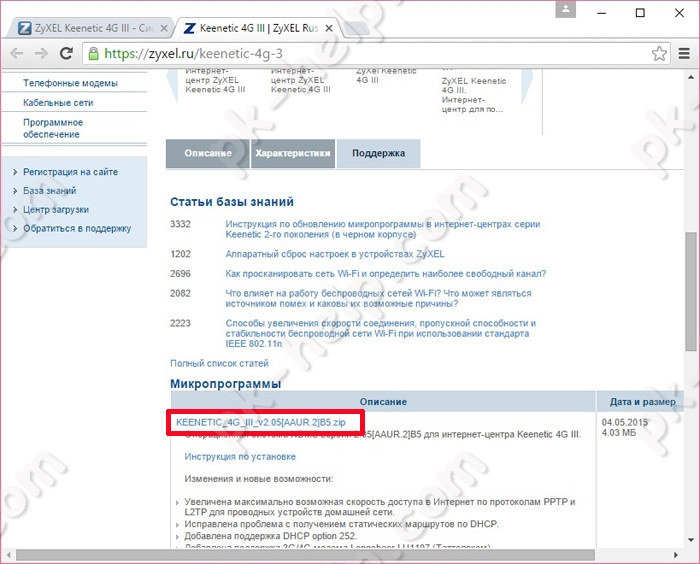Screen dimensions: 700x564
Task: Click the date 04.05.2015 cell
Action: click(x=624, y=422)
